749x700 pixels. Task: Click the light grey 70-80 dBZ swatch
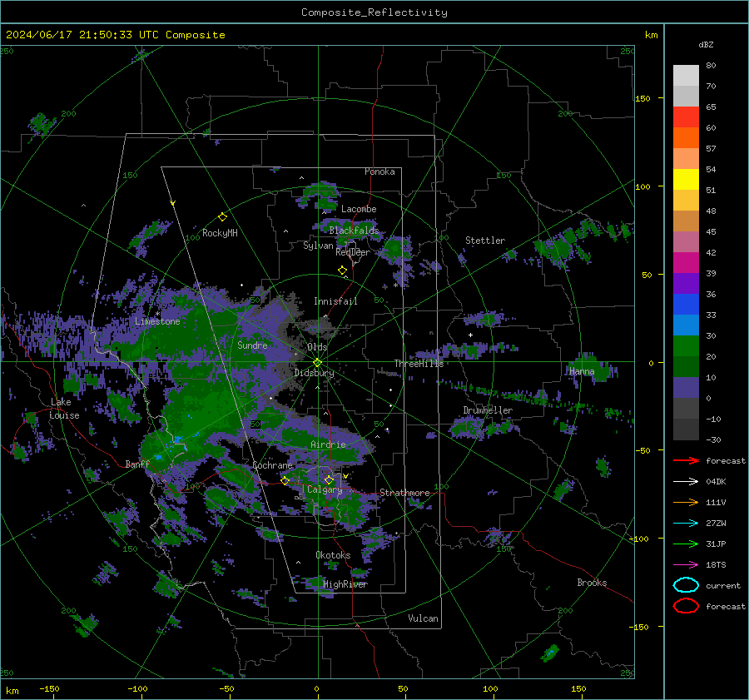(686, 76)
